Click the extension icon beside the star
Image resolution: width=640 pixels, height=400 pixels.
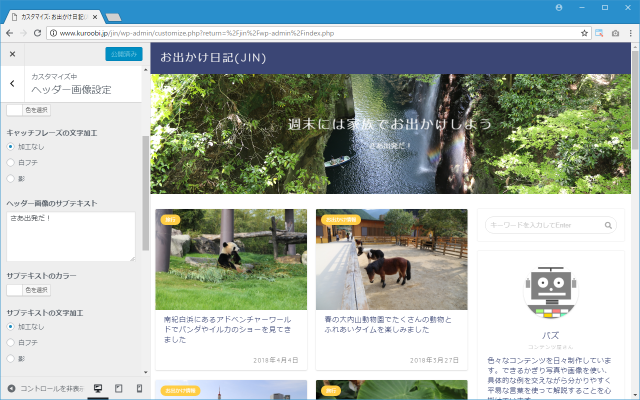coord(599,33)
